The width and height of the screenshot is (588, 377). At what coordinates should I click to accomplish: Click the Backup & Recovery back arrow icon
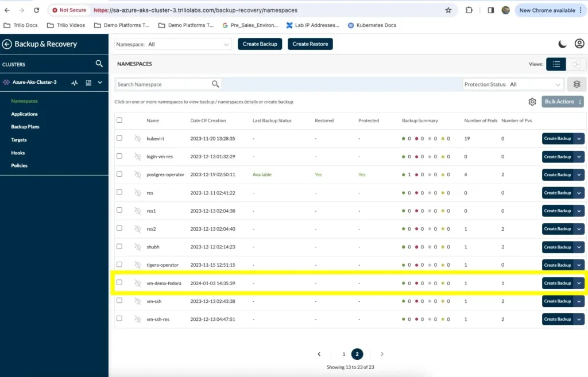click(x=7, y=44)
